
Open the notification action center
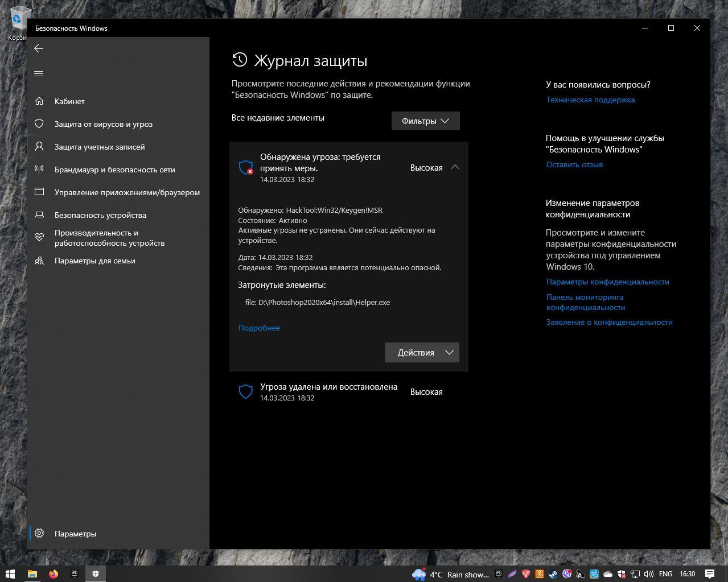710,574
